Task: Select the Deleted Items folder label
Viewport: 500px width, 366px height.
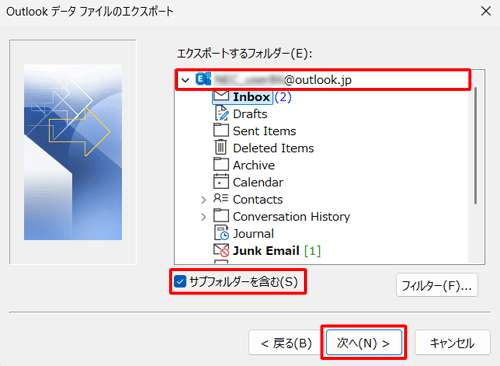Action: (273, 148)
